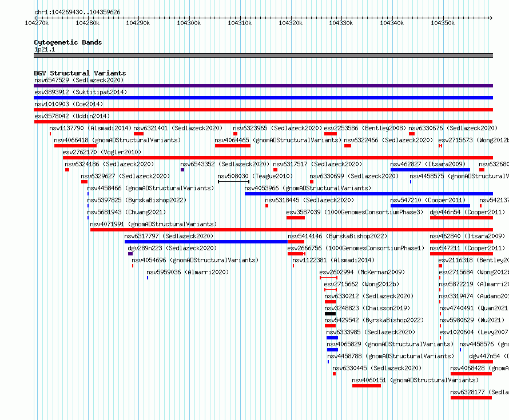Click nsv4066418 gnomAD variant label
Viewport: 509px width, 420px height.
[x=117, y=140]
